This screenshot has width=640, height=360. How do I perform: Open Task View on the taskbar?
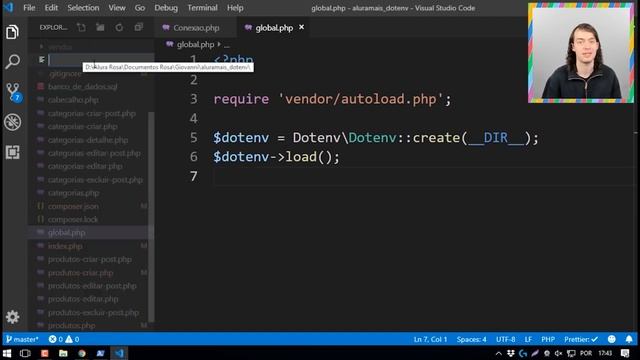pos(25,353)
